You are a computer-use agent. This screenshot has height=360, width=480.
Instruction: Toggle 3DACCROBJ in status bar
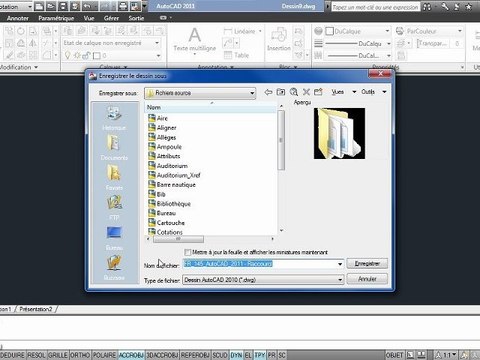[x=163, y=355]
